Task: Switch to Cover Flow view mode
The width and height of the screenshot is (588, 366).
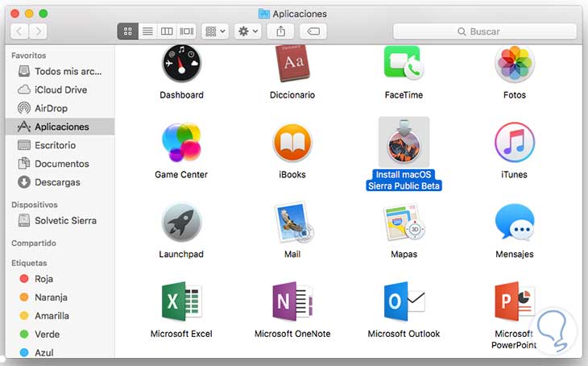Action: (187, 31)
